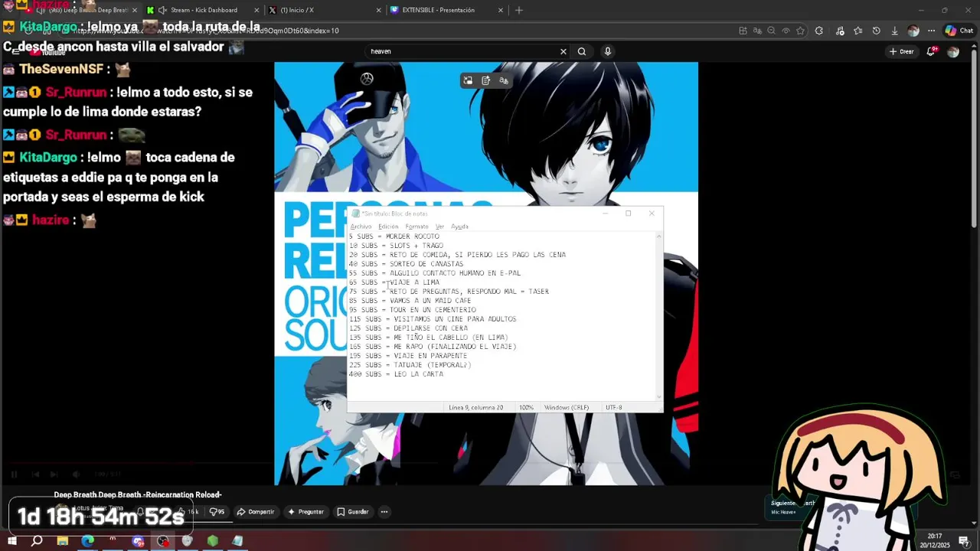Screen dimensions: 980x551
Task: Open the more actions ellipsis below video
Action: click(384, 512)
